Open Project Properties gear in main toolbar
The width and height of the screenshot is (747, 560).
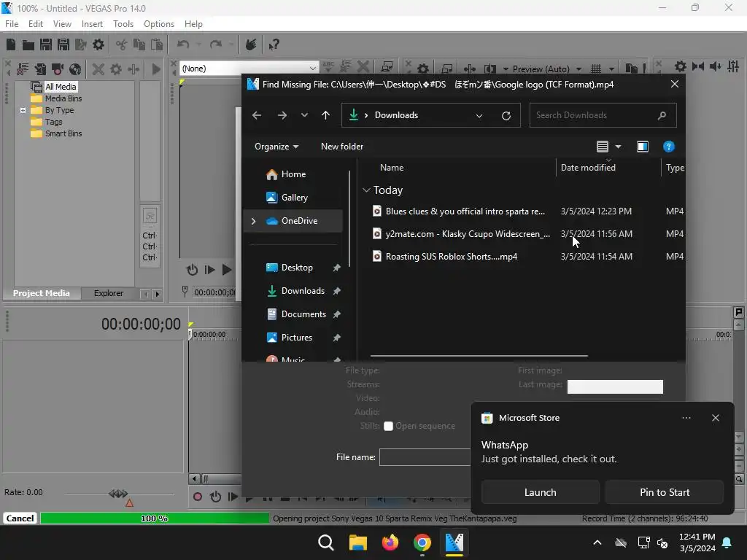pos(98,44)
